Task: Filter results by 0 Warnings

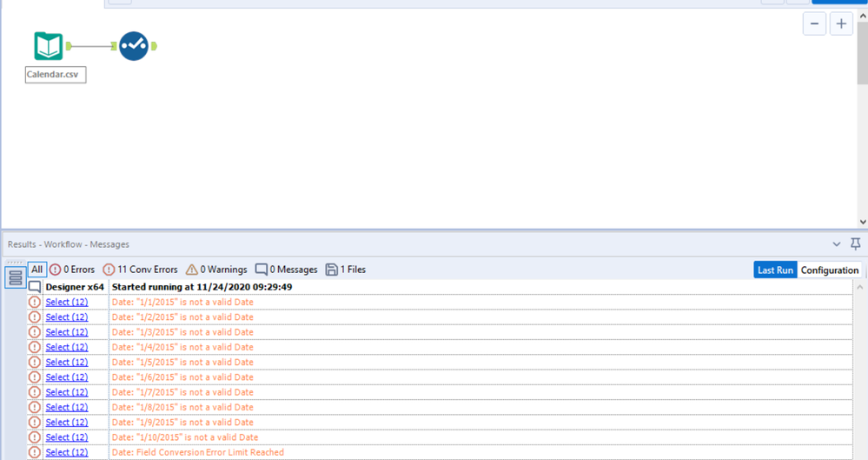Action: click(x=216, y=270)
